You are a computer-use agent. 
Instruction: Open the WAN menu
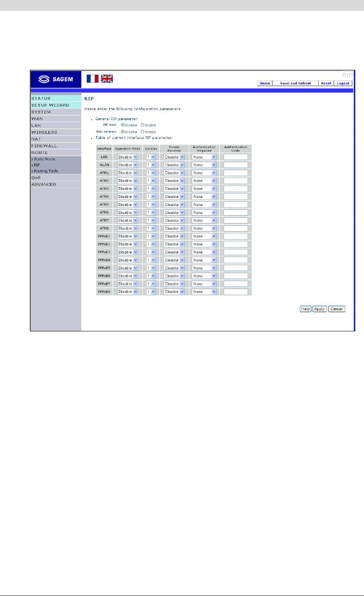pos(56,119)
